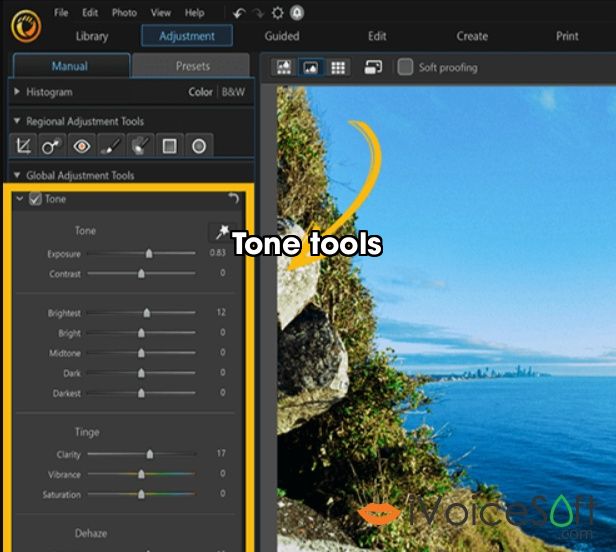Collapse the Global Adjustment Tools section
The width and height of the screenshot is (616, 552).
click(17, 174)
